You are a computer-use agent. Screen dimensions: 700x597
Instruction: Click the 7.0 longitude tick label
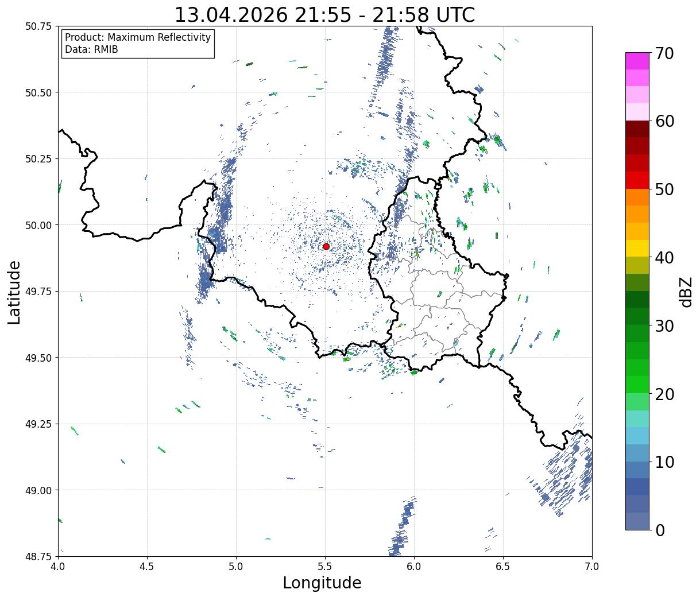tap(592, 567)
